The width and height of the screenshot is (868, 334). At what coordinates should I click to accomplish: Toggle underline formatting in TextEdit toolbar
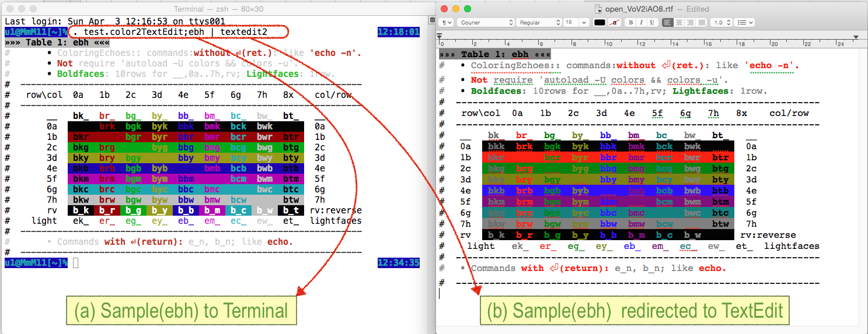point(652,23)
